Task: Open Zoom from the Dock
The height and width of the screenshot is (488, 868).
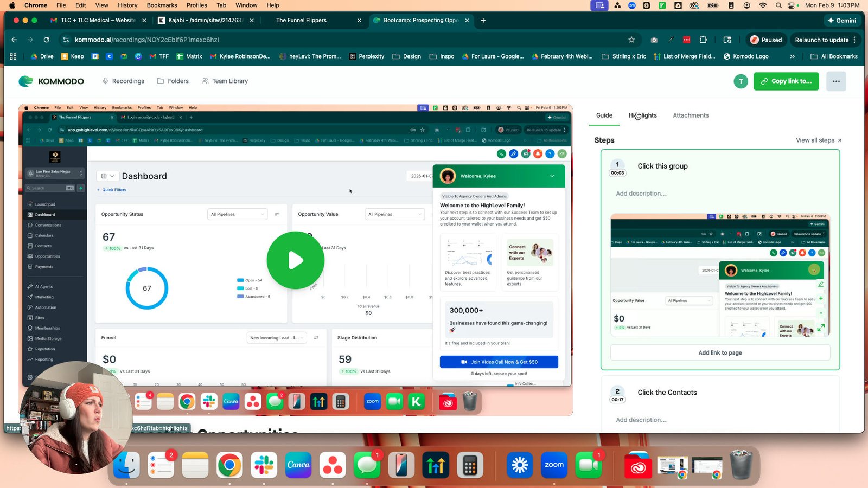Action: click(554, 465)
